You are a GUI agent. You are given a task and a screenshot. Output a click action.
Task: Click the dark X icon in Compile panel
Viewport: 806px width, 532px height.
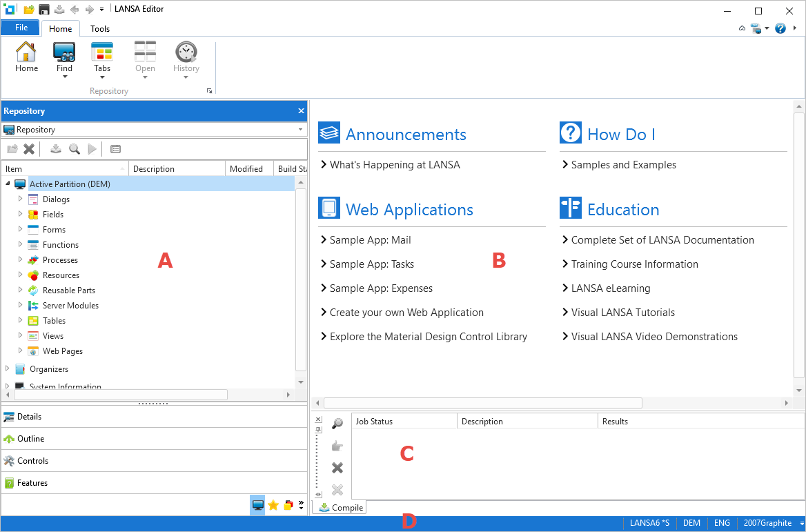click(x=337, y=468)
